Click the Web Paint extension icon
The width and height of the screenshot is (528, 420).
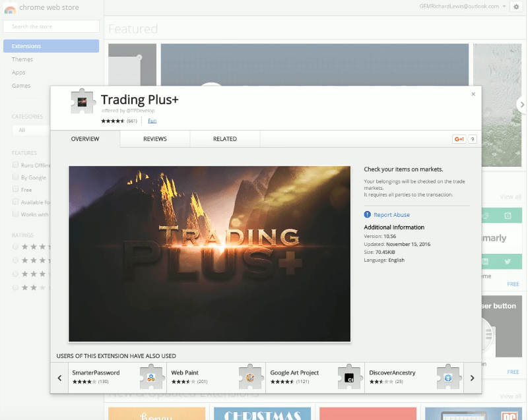tap(250, 377)
